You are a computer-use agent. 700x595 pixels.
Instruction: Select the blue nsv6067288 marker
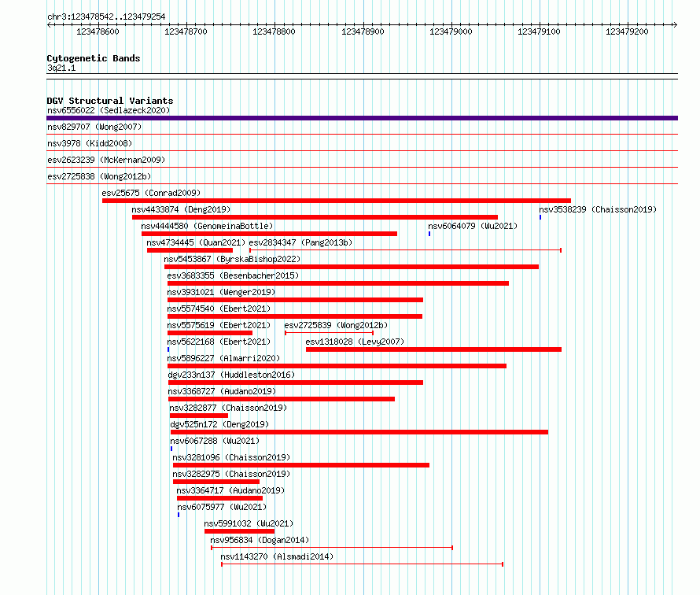171,449
